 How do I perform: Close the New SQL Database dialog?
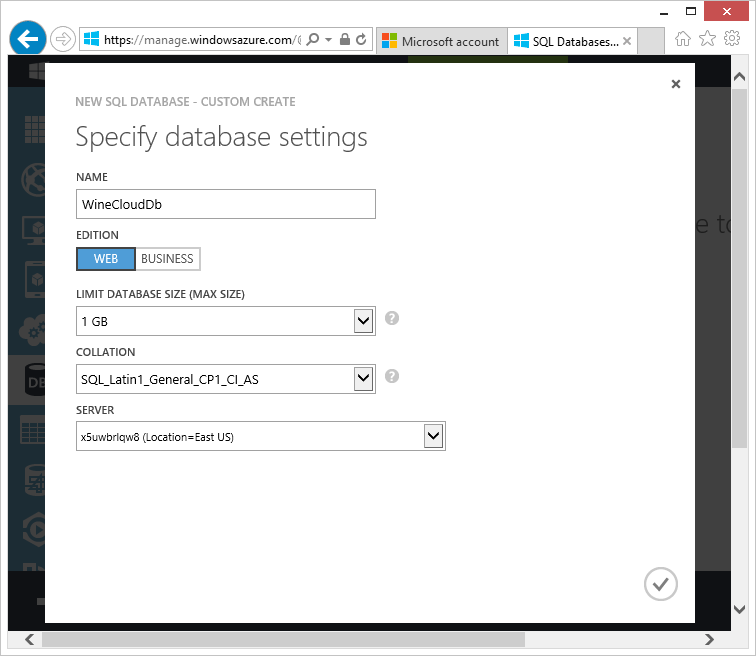pos(676,84)
